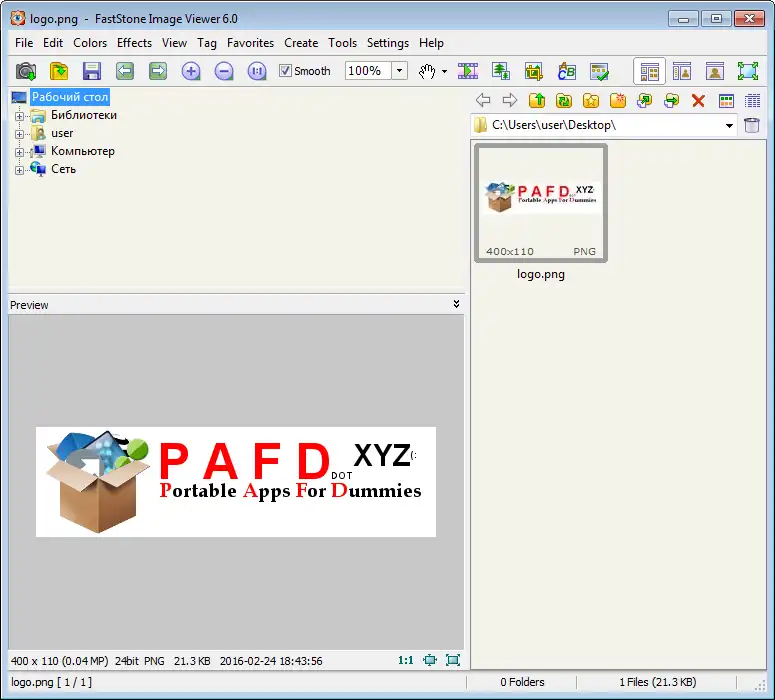Switch to windowed view with thumbnails layout icon

pos(682,71)
